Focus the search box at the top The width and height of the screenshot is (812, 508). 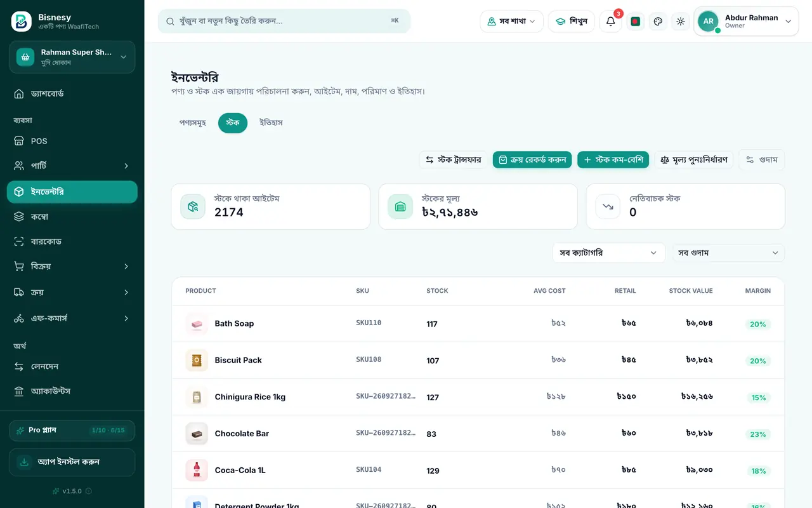(x=284, y=21)
